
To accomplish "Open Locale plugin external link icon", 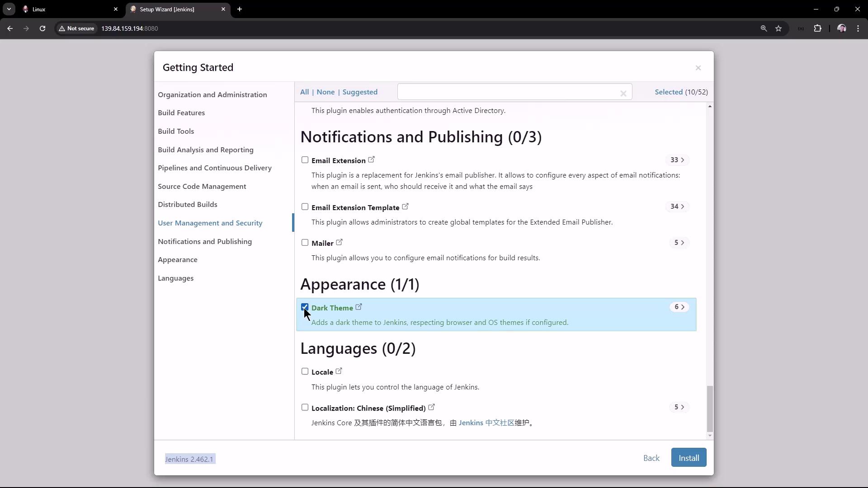I will click(339, 371).
